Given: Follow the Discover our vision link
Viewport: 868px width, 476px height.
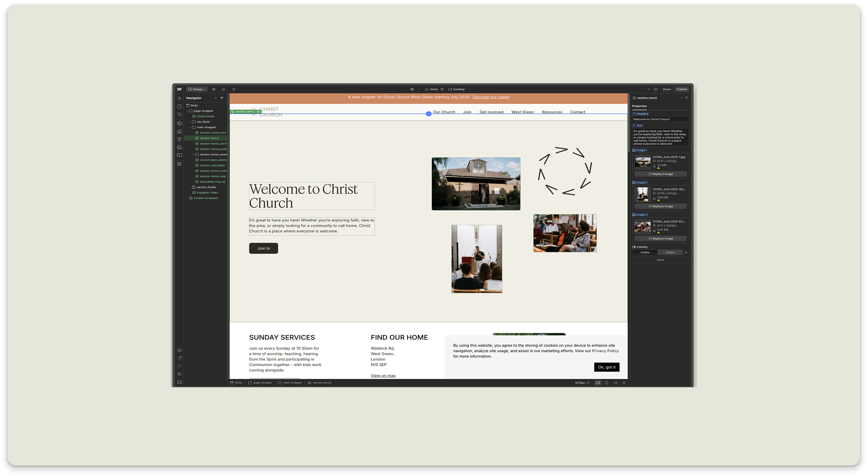Looking at the screenshot, I should coord(491,97).
